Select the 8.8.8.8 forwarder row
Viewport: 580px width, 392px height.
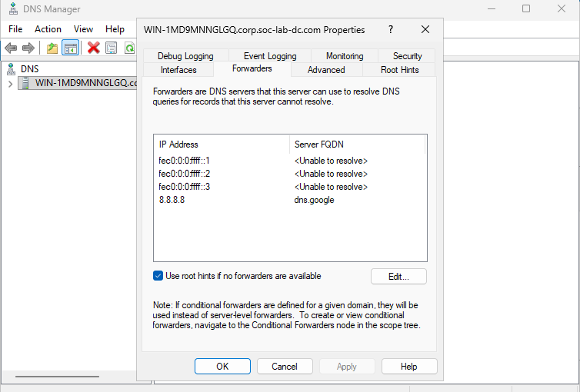tap(290, 200)
